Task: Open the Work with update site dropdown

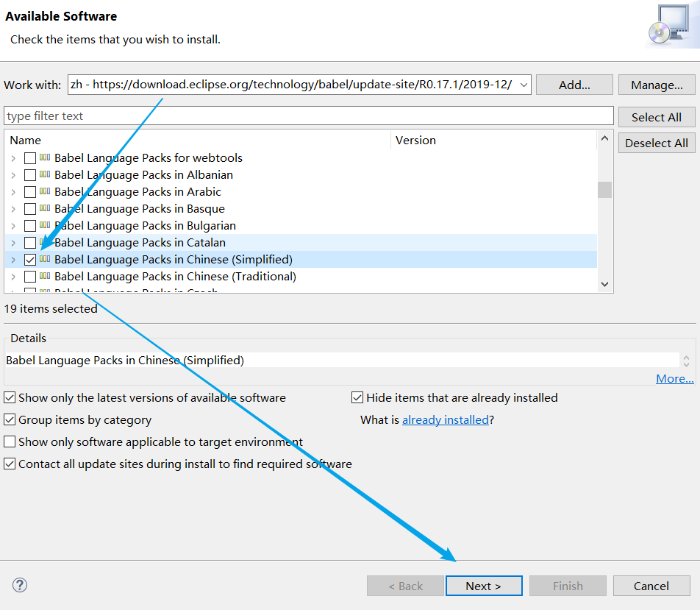Action: pos(524,85)
